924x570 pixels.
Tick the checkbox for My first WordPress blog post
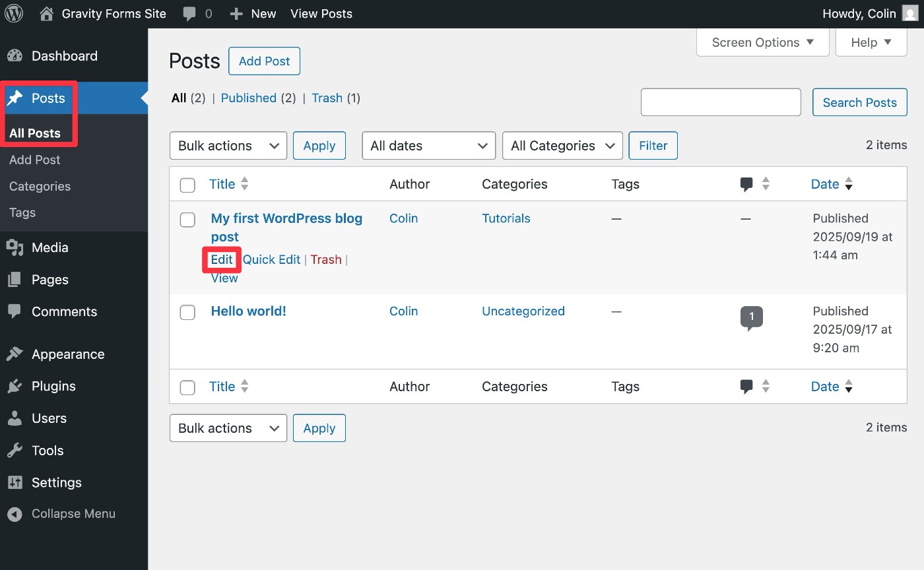[187, 220]
